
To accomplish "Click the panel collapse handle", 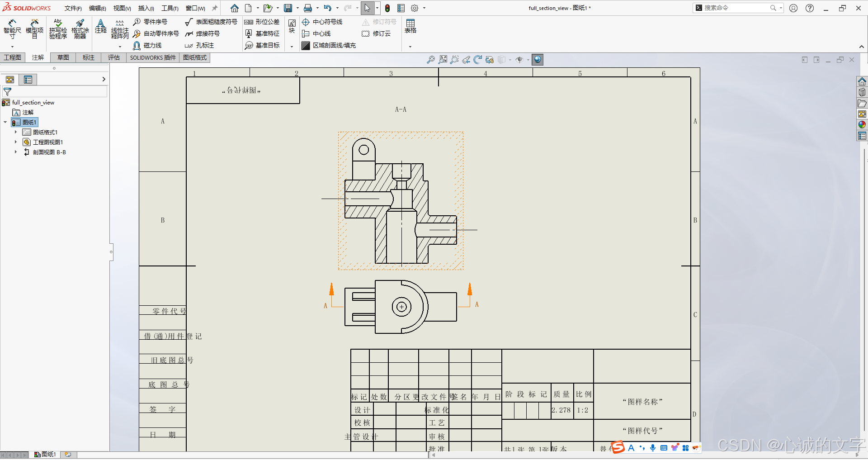I will [111, 252].
